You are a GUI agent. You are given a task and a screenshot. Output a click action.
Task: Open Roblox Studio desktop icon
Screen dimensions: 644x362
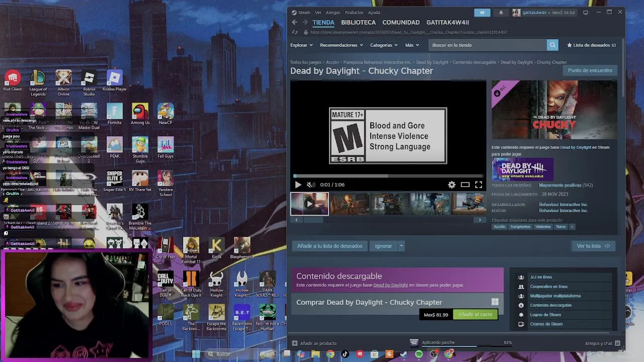(x=89, y=83)
